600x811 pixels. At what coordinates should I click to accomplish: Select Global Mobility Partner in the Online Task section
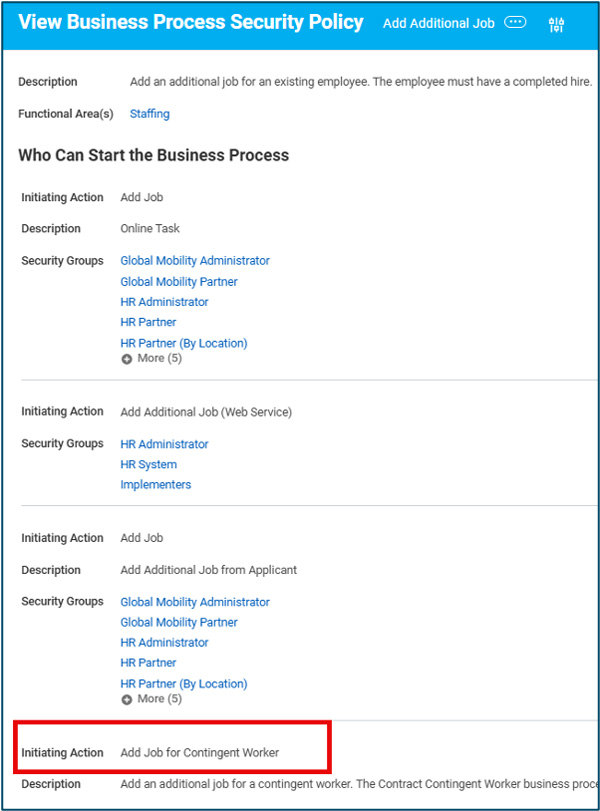(x=179, y=282)
